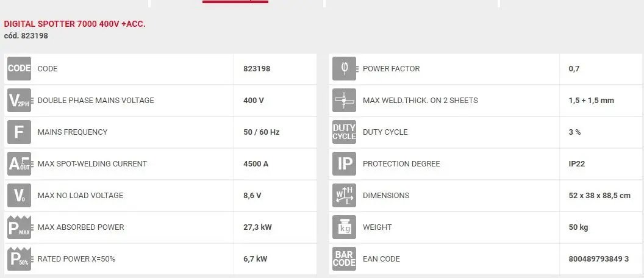Viewport: 644px width, 278px height.
Task: Click the cód. 823198 text under title
Action: [26, 36]
